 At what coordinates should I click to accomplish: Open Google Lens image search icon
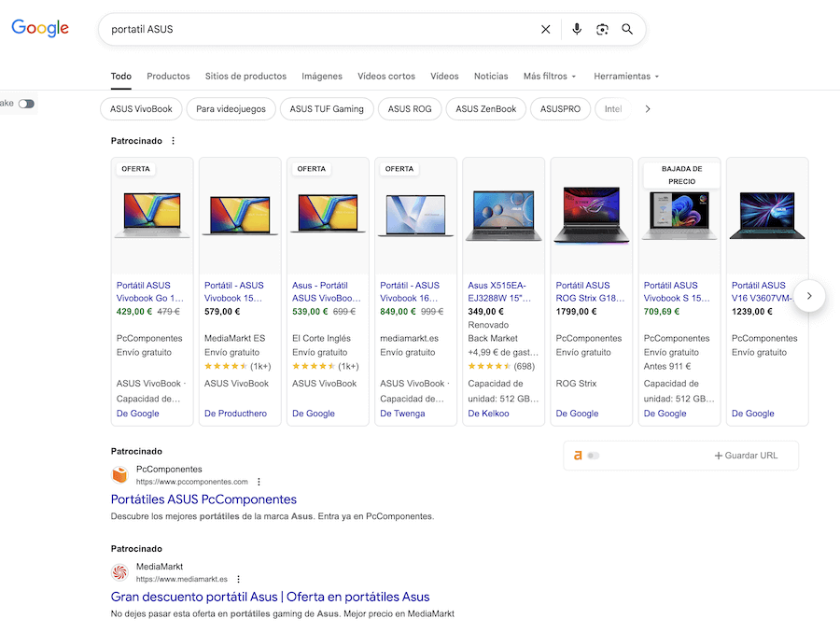tap(602, 30)
